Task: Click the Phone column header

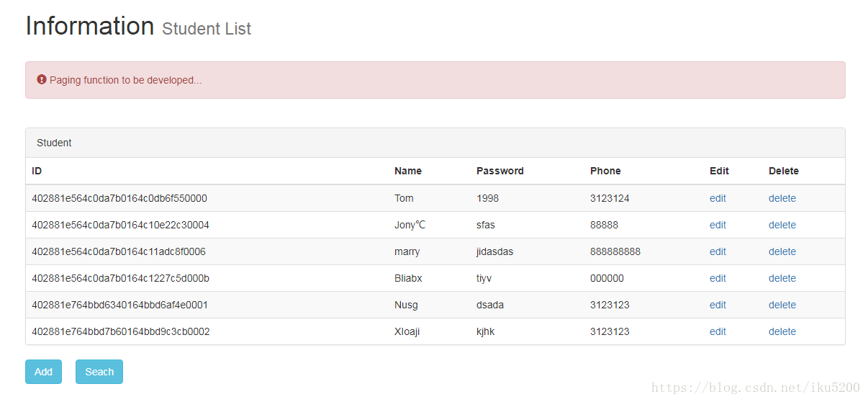Action: pos(605,171)
